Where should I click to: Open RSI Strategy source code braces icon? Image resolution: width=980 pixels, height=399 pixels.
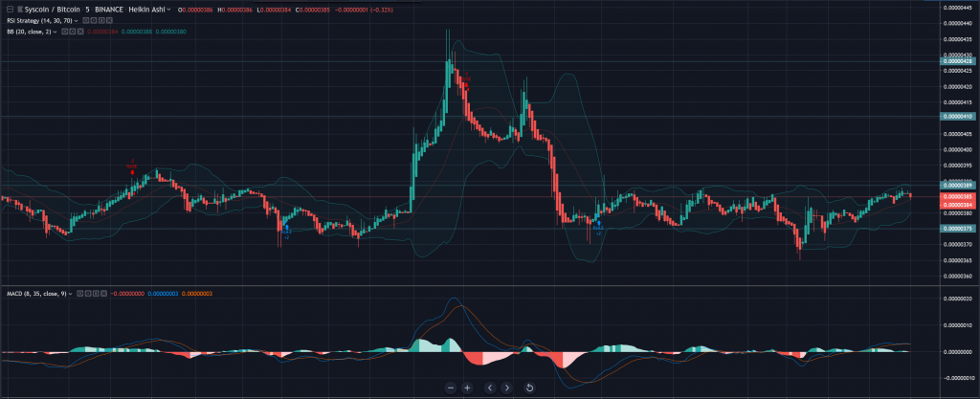pos(101,21)
